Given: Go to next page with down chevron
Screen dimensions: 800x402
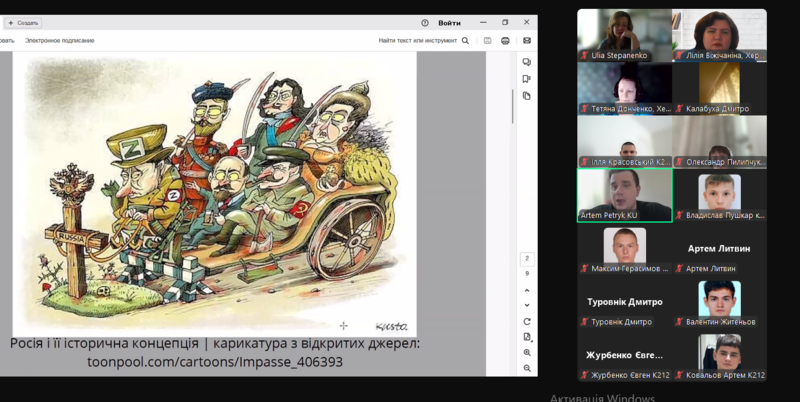Looking at the screenshot, I should tap(527, 305).
